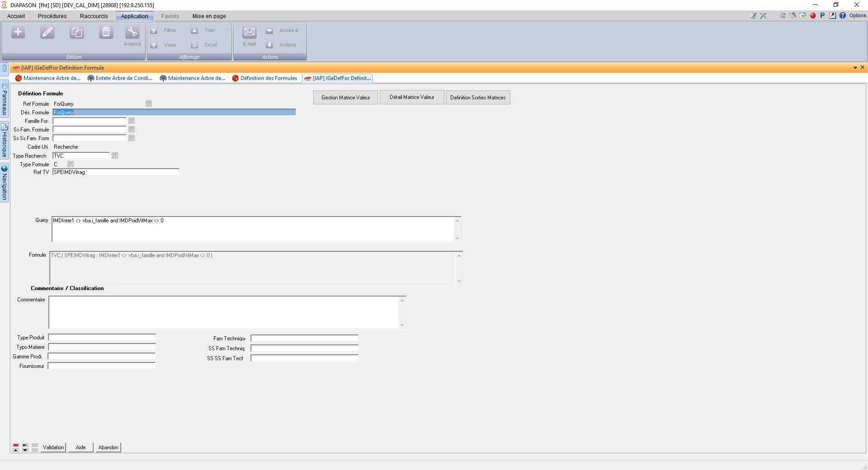Open the E-mail envelope icon
This screenshot has height=470, width=868.
point(249,33)
